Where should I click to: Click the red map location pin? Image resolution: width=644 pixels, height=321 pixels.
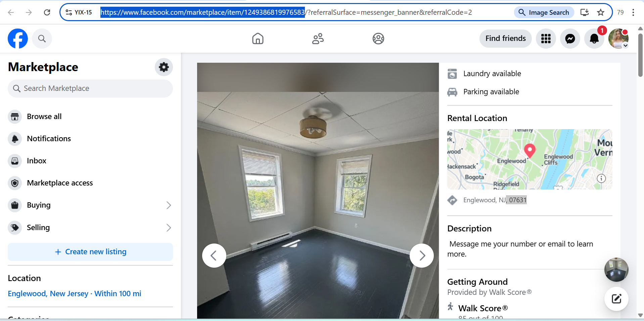tap(530, 151)
